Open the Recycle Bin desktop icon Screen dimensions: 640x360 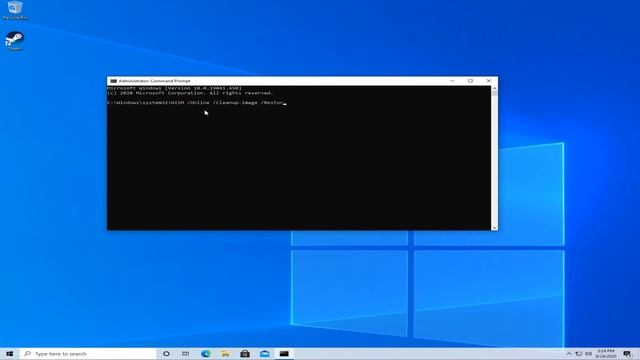[x=15, y=10]
